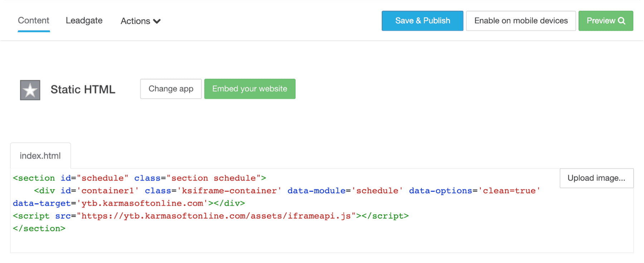Click the magnifier icon in Preview
The image size is (644, 263).
(x=622, y=21)
